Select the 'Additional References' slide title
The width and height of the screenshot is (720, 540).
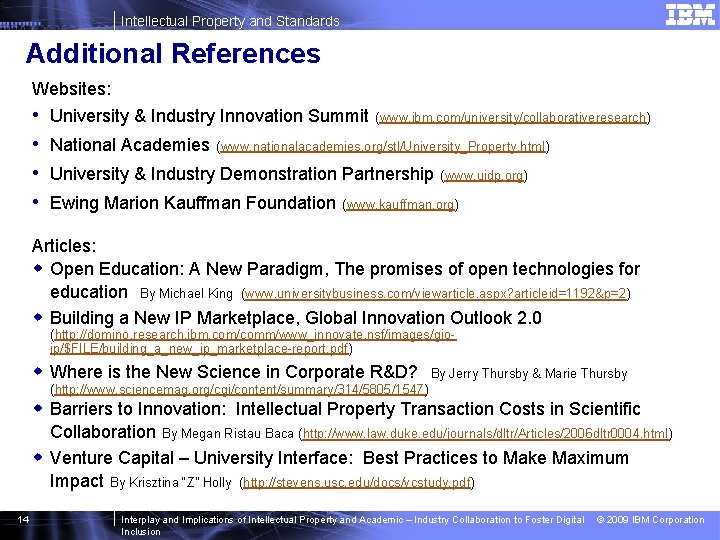173,53
